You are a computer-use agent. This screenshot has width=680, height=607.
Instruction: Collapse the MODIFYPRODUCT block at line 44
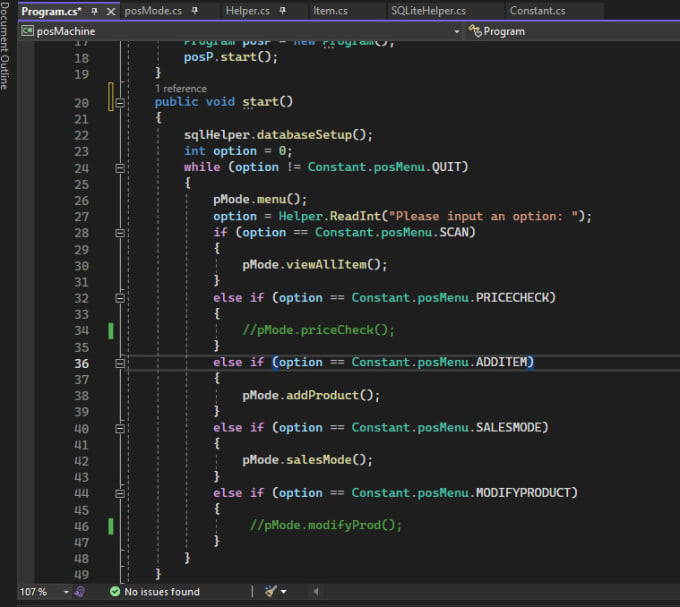click(x=120, y=494)
